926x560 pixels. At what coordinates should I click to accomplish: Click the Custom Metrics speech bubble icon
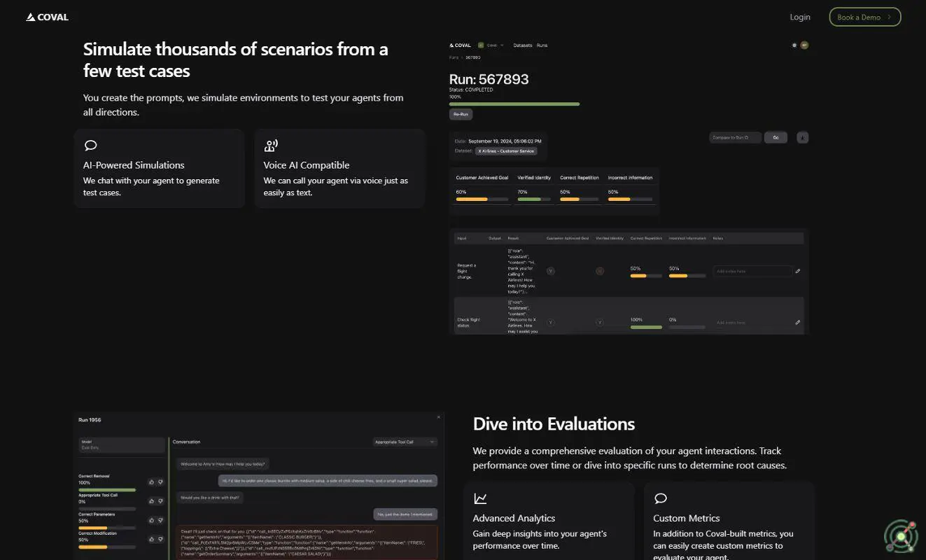660,498
